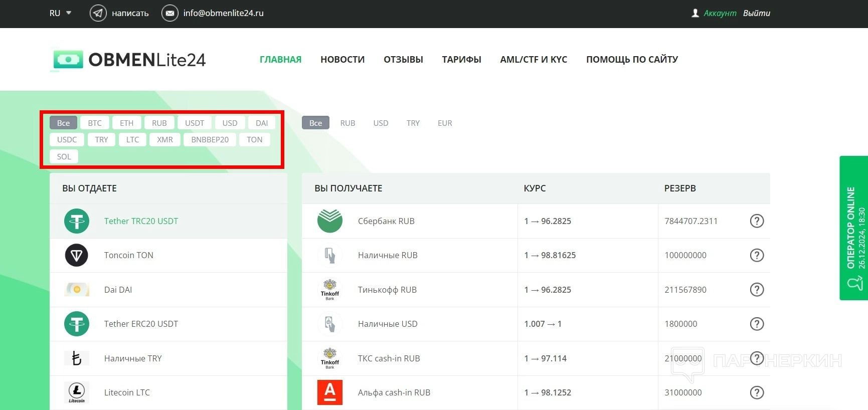Filter give currencies by TON
The image size is (868, 410).
255,139
